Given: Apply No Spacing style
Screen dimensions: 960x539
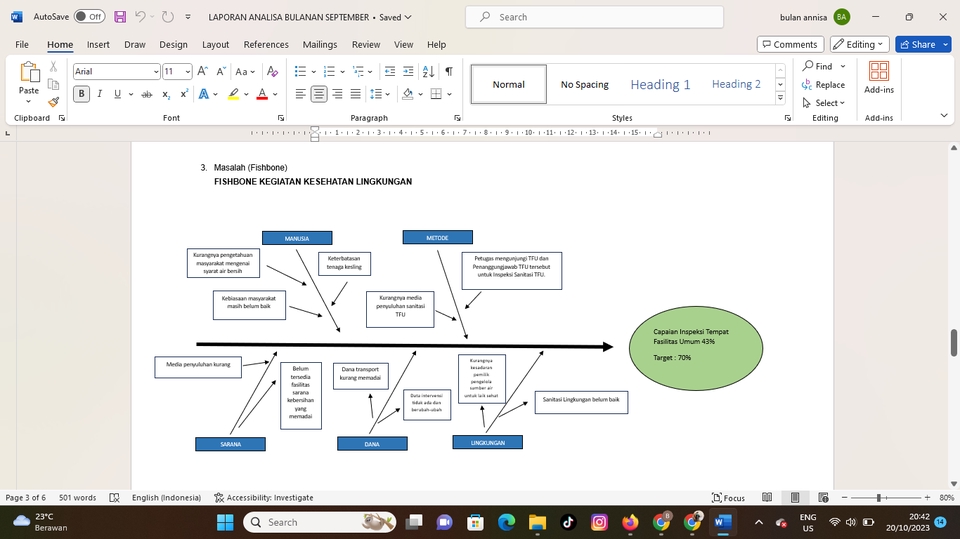Looking at the screenshot, I should 584,85.
